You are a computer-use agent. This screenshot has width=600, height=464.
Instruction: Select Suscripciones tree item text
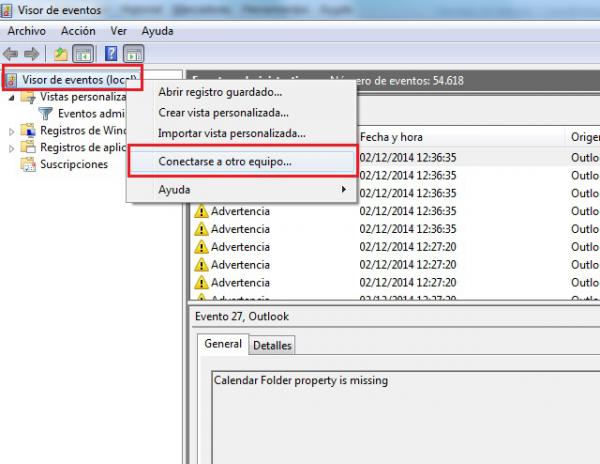click(74, 164)
